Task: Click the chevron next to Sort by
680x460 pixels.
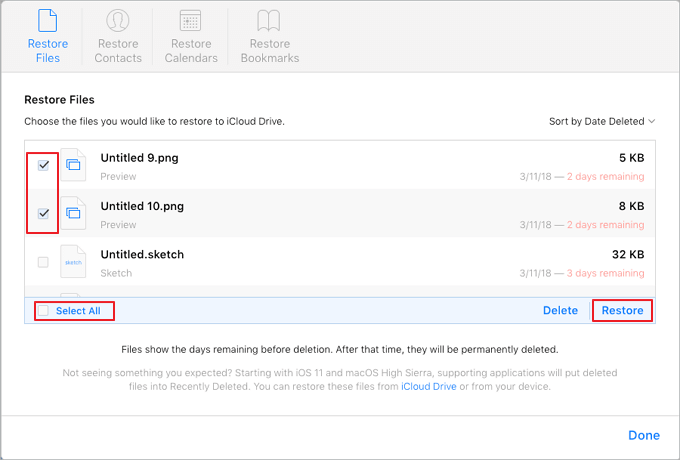Action: [x=652, y=122]
